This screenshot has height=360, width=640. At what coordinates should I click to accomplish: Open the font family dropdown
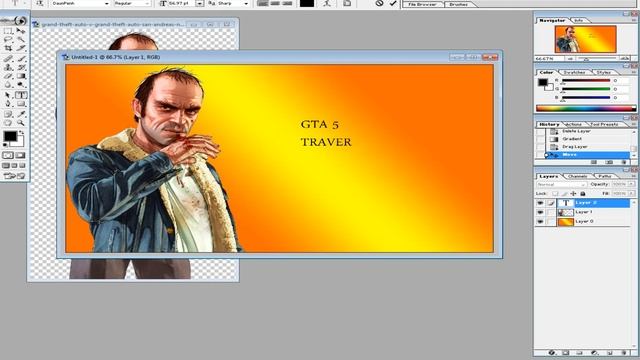[107, 3]
